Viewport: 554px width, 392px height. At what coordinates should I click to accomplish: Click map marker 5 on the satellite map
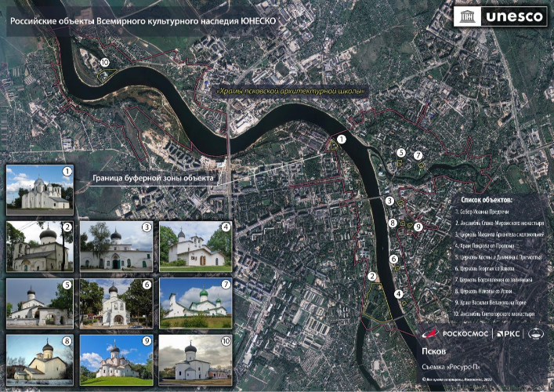(x=400, y=153)
